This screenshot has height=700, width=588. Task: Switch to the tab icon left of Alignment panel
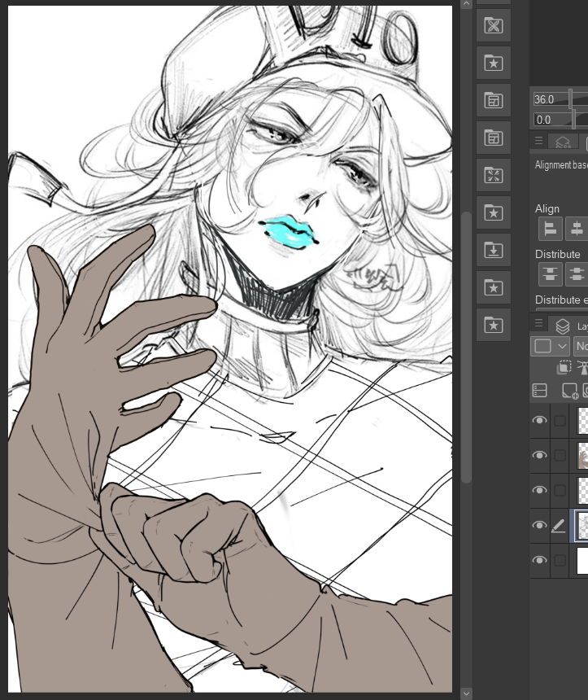[563, 142]
